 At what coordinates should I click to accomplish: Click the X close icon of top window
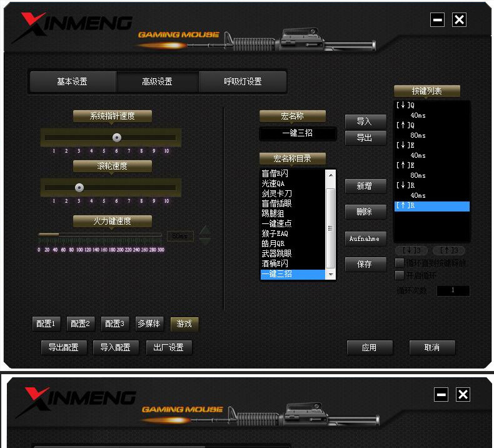pos(459,20)
